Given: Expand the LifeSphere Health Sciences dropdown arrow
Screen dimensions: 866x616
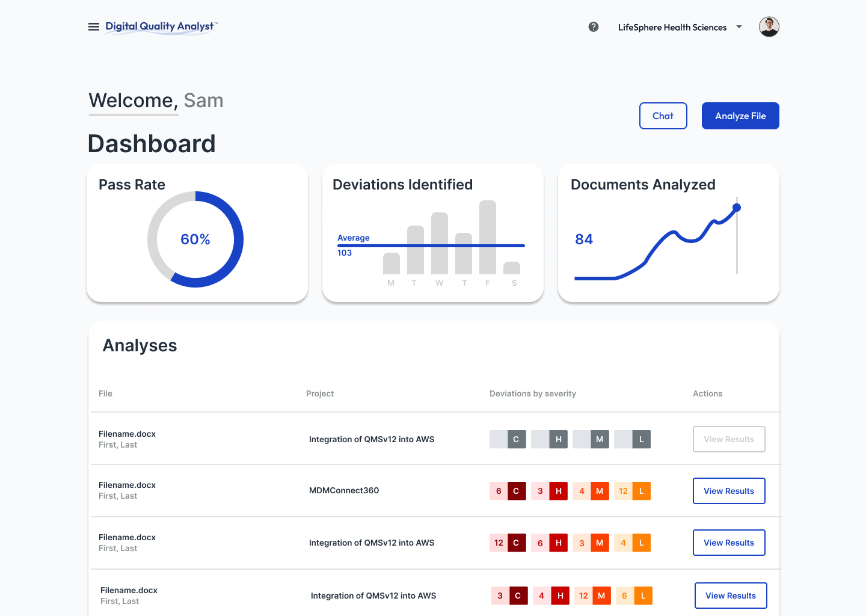Looking at the screenshot, I should [739, 27].
